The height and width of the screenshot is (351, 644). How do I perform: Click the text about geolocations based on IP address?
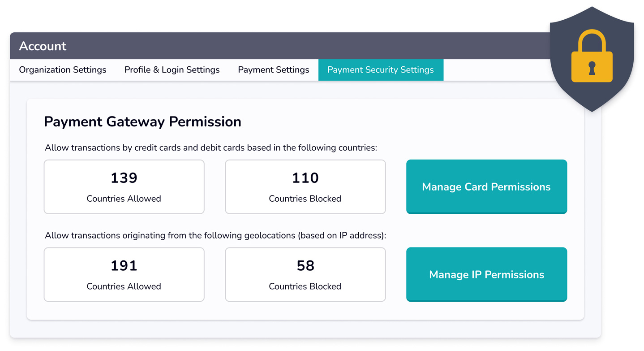215,235
